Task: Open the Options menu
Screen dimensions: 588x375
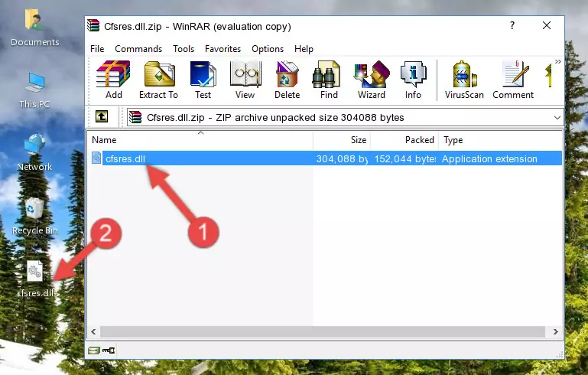Action: pyautogui.click(x=268, y=49)
